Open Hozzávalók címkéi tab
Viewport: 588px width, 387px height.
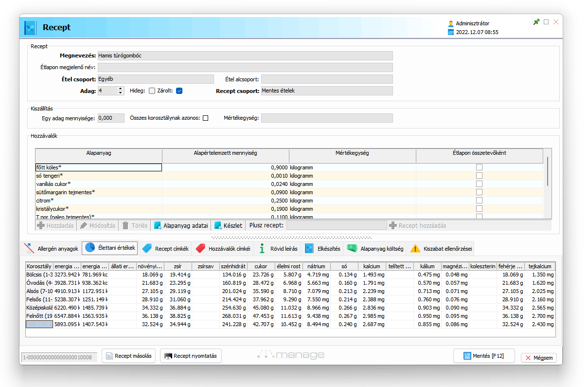click(x=223, y=249)
